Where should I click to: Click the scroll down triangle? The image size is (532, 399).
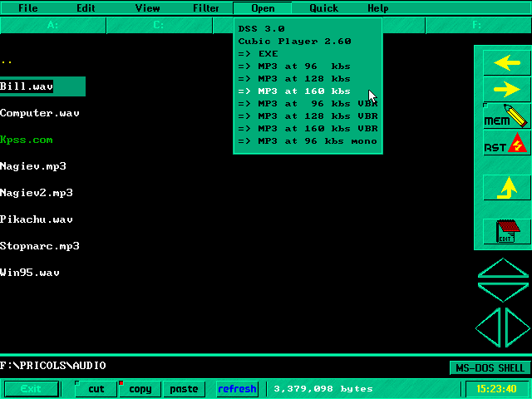coord(502,293)
